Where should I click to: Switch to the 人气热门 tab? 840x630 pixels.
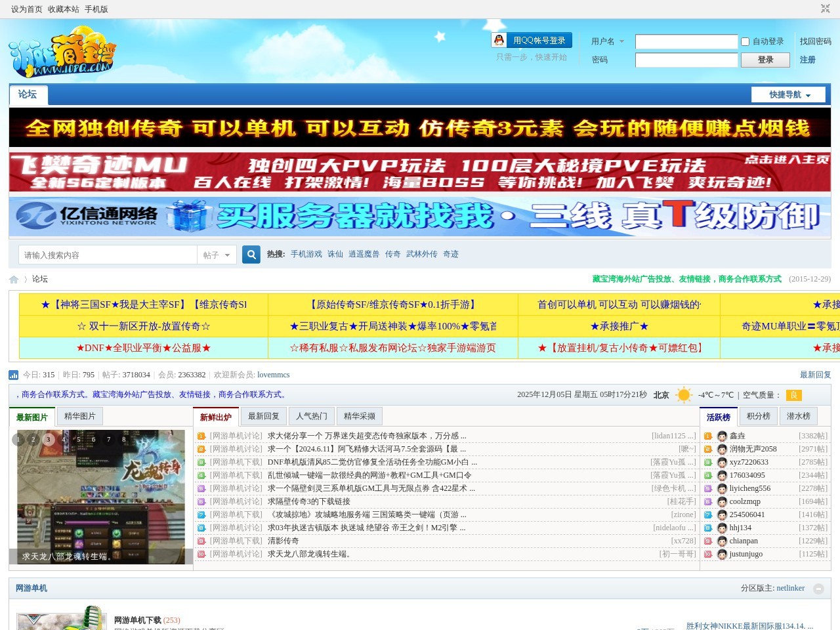pyautogui.click(x=311, y=416)
